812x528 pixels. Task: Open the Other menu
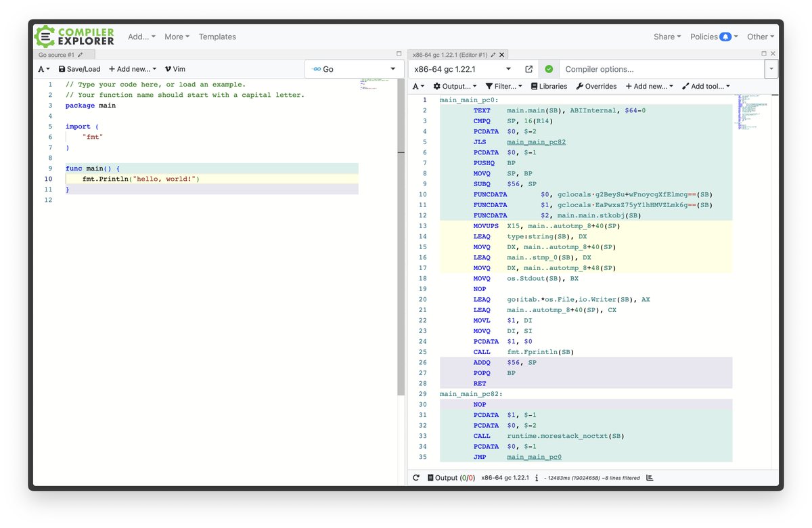[761, 37]
